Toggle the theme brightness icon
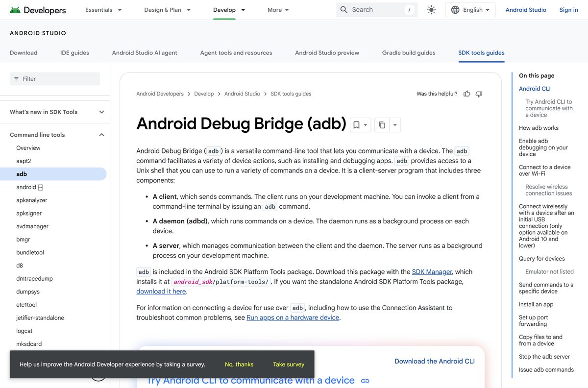The image size is (588, 388). [x=431, y=10]
